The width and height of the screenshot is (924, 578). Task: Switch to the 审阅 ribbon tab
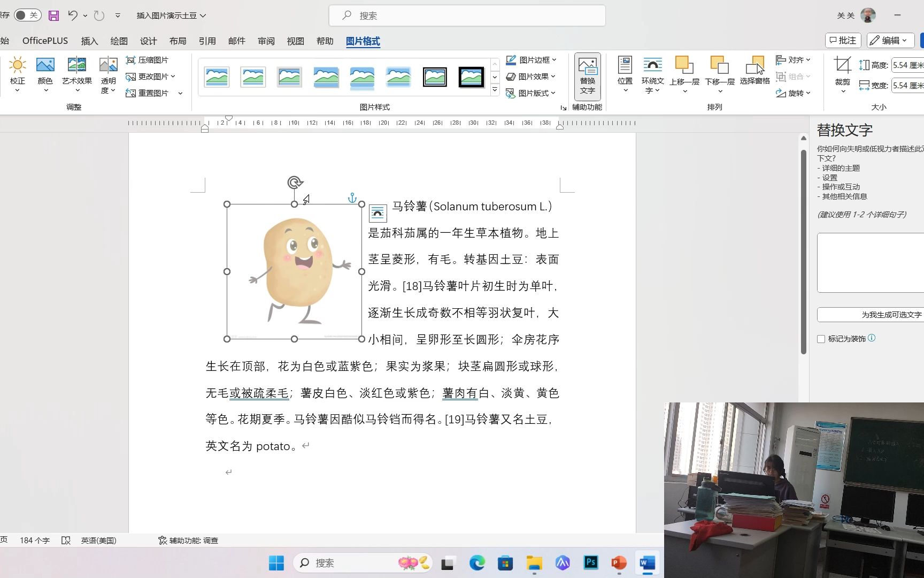(266, 41)
